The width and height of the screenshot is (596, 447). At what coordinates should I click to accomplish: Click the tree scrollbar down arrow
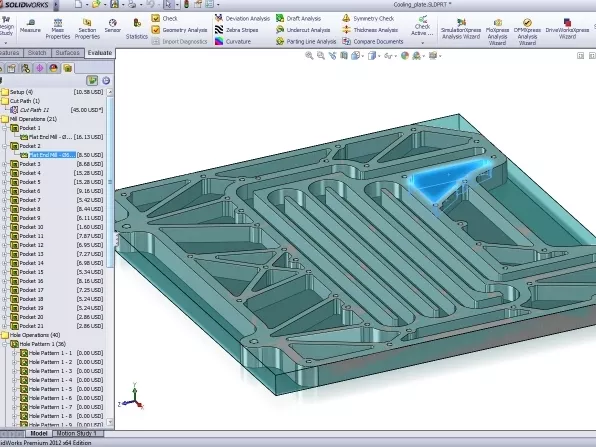(110, 422)
